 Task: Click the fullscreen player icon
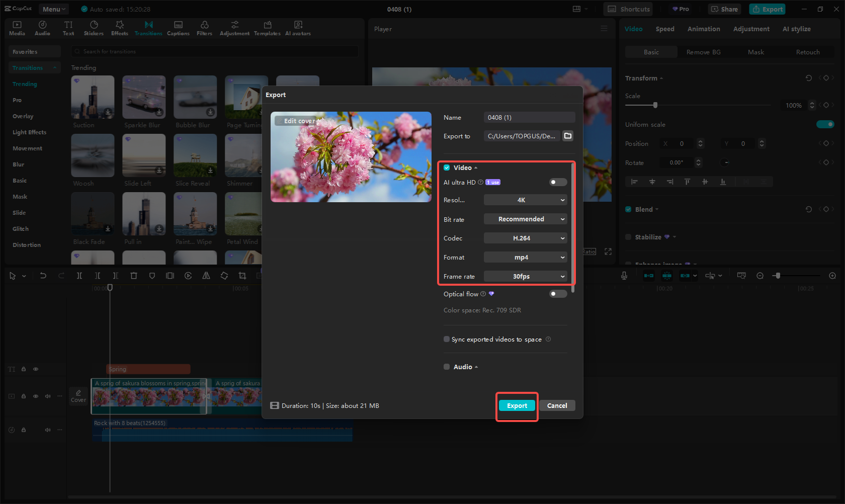(x=608, y=251)
